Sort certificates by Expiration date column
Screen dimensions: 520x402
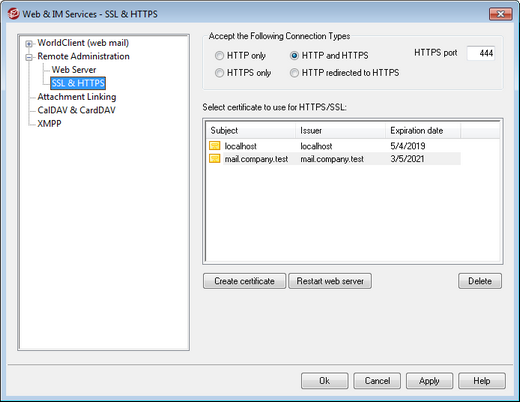[423, 130]
